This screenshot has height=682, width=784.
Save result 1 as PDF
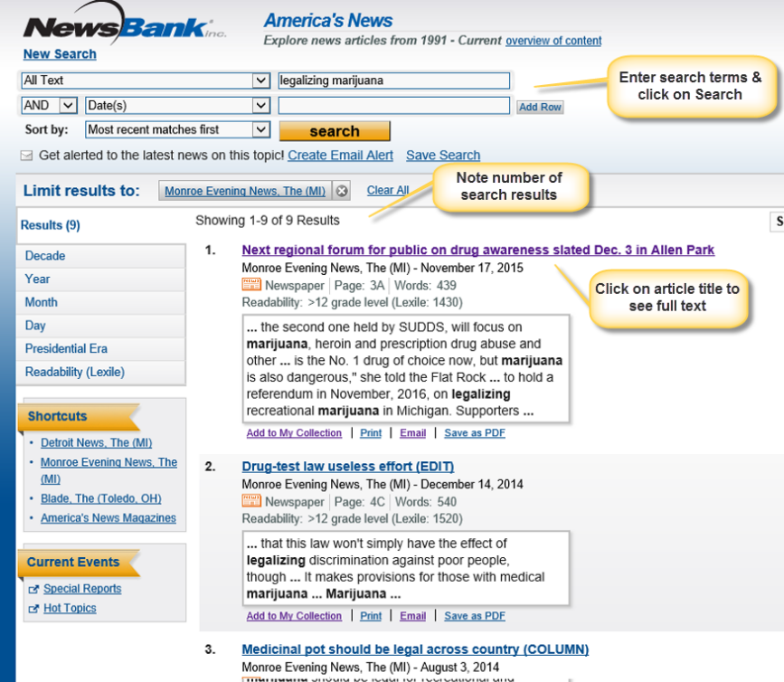475,433
